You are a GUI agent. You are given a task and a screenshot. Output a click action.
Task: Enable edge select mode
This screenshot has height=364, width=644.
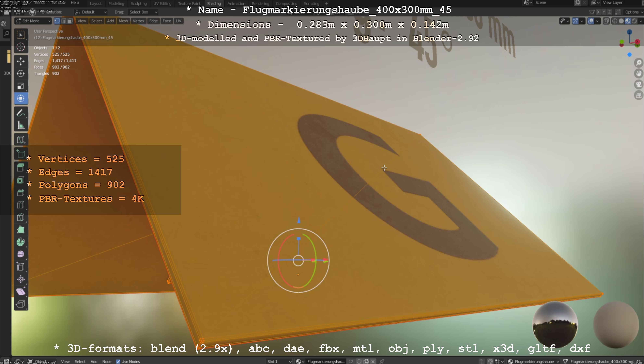pyautogui.click(x=64, y=21)
